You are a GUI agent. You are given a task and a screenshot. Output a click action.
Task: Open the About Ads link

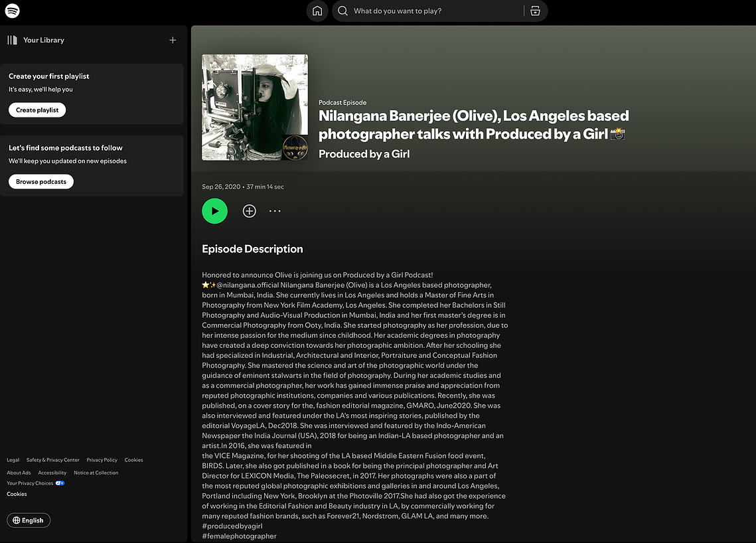coord(19,473)
